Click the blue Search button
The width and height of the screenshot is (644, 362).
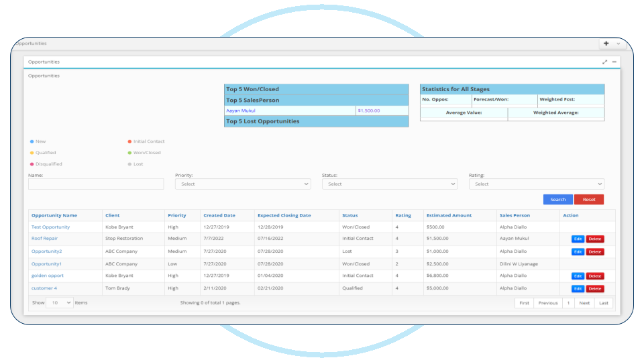click(x=557, y=200)
